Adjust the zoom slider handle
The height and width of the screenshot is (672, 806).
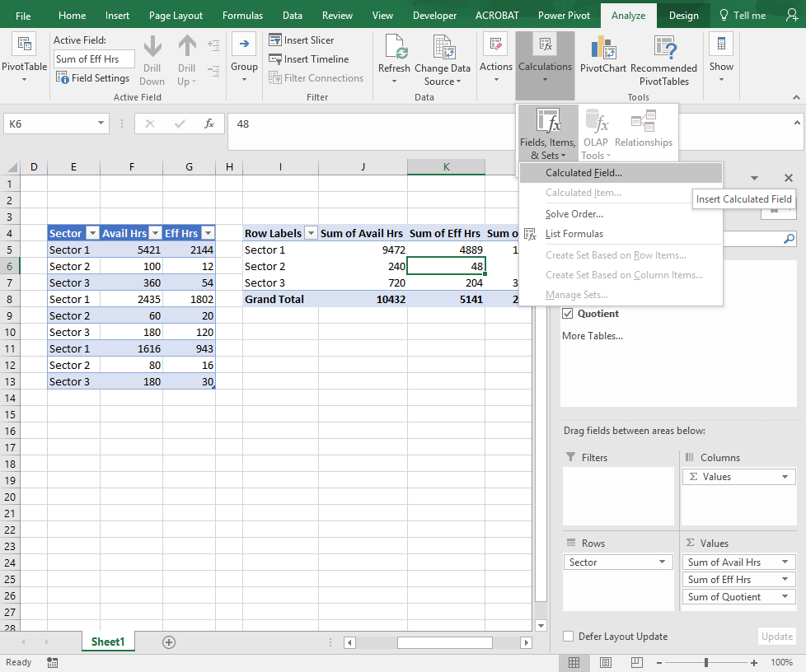pos(706,663)
